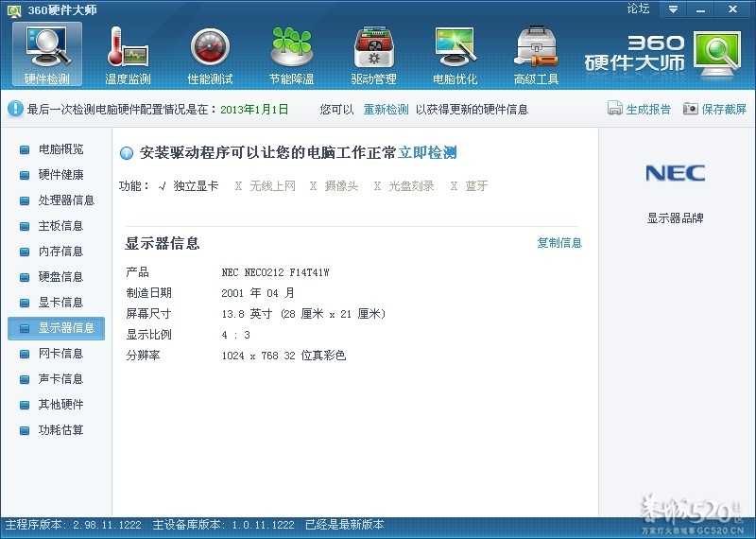The image size is (756, 539).
Task: Click the NEC brand logo
Action: pos(675,173)
